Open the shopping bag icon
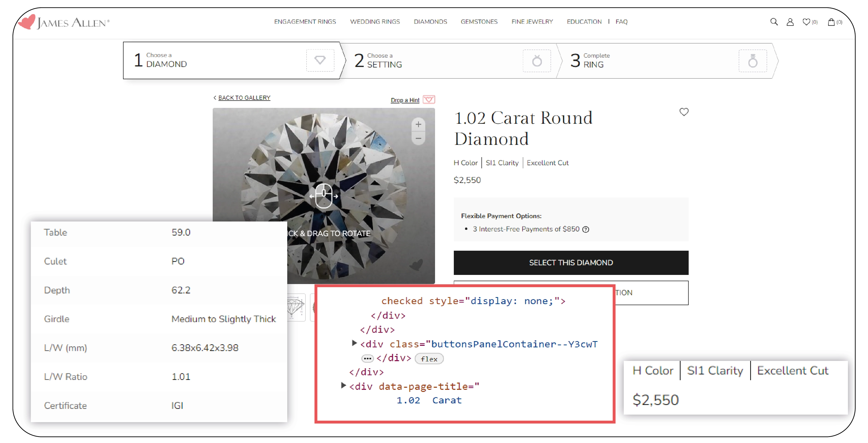 click(831, 22)
